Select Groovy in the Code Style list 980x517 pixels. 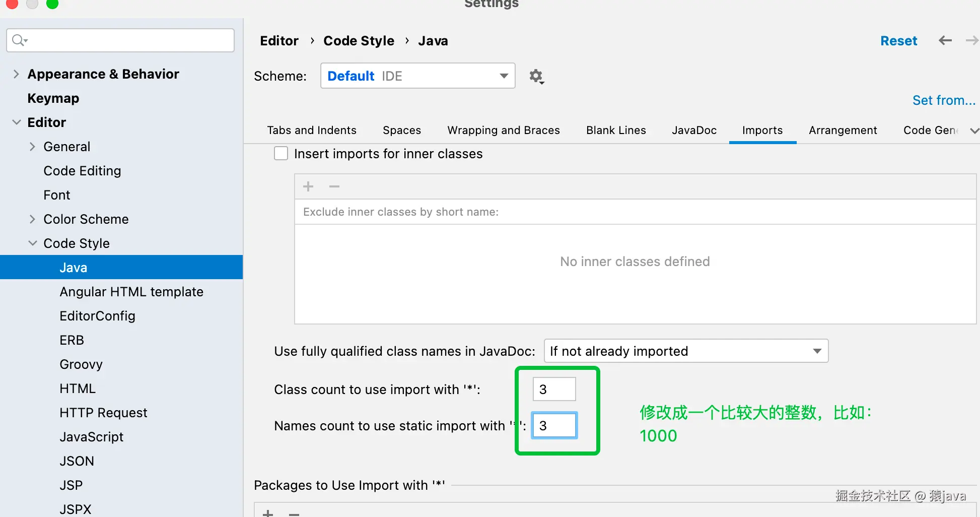(x=81, y=364)
